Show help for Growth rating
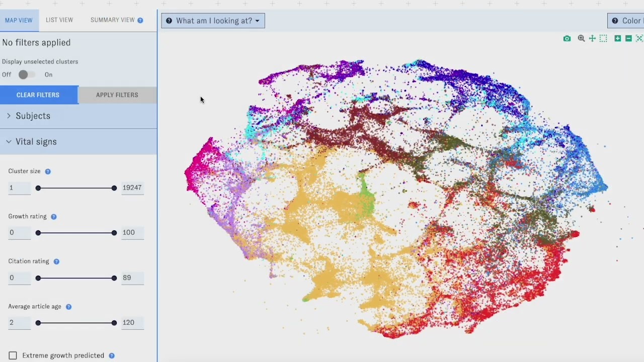644x362 pixels. tap(54, 217)
